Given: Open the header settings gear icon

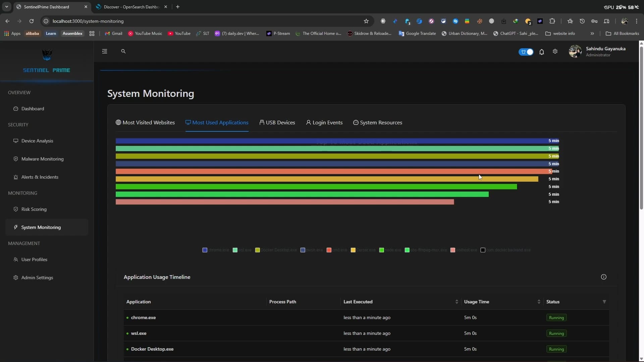Looking at the screenshot, I should click(x=555, y=52).
